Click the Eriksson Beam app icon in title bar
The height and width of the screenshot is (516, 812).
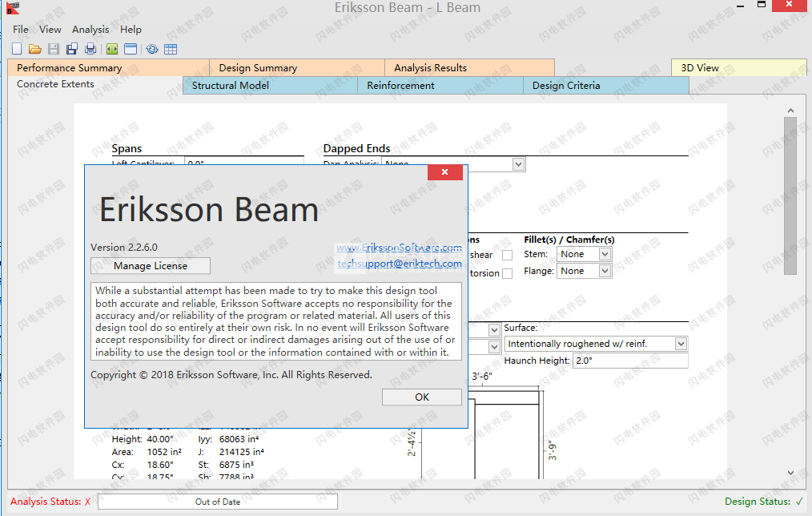click(x=13, y=8)
